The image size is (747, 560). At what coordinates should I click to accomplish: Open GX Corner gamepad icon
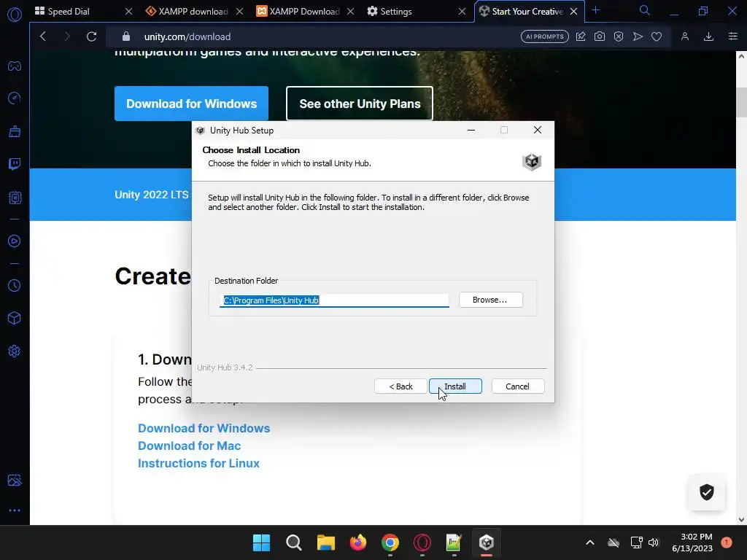click(15, 66)
